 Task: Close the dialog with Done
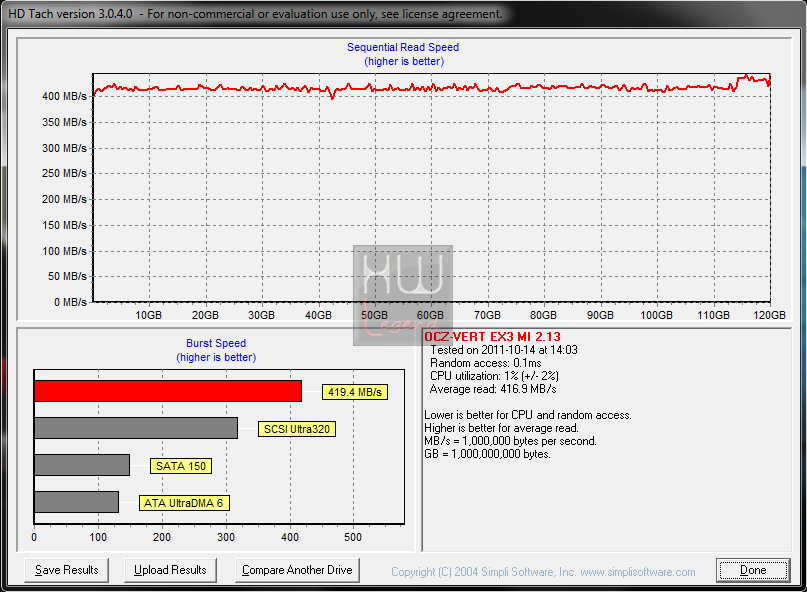coord(753,570)
